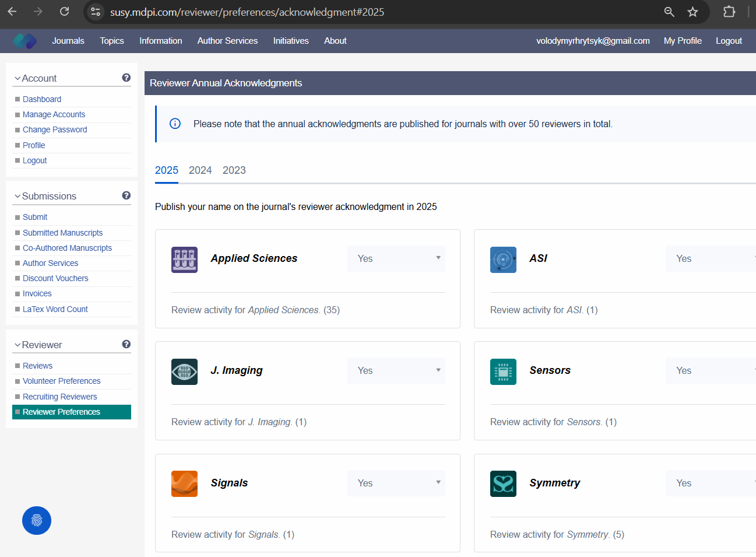Click the MDPI logo icon

24,41
